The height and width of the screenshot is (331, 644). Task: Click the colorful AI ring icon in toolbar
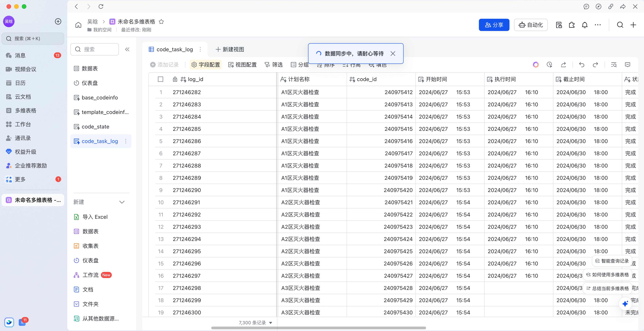(535, 65)
